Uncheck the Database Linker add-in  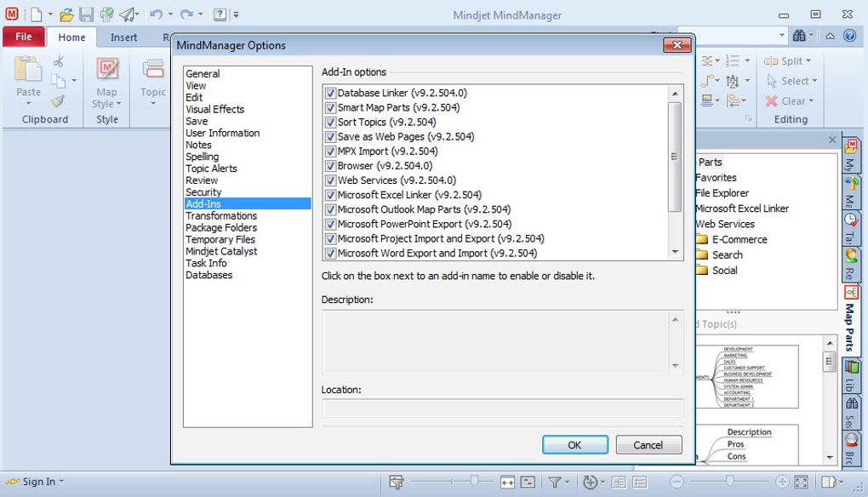tap(330, 93)
